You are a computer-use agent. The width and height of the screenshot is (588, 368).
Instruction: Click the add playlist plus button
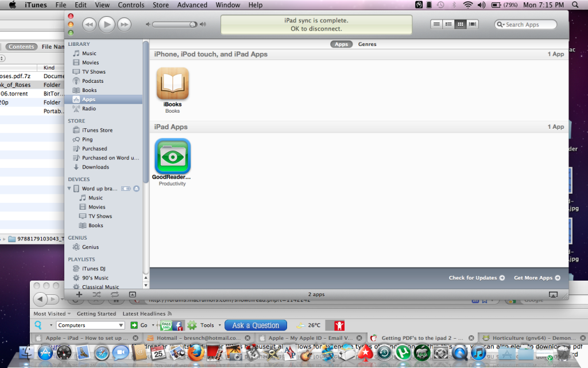pyautogui.click(x=79, y=295)
